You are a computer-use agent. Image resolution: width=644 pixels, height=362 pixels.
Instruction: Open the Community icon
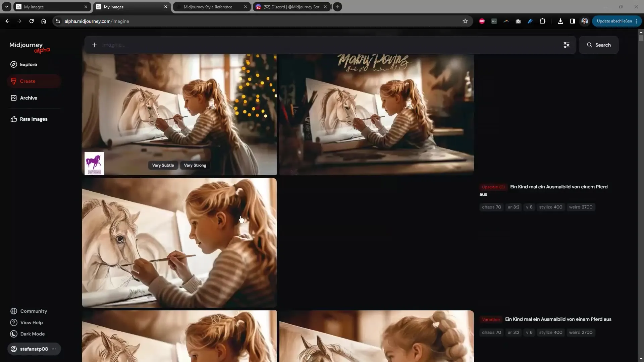[14, 311]
